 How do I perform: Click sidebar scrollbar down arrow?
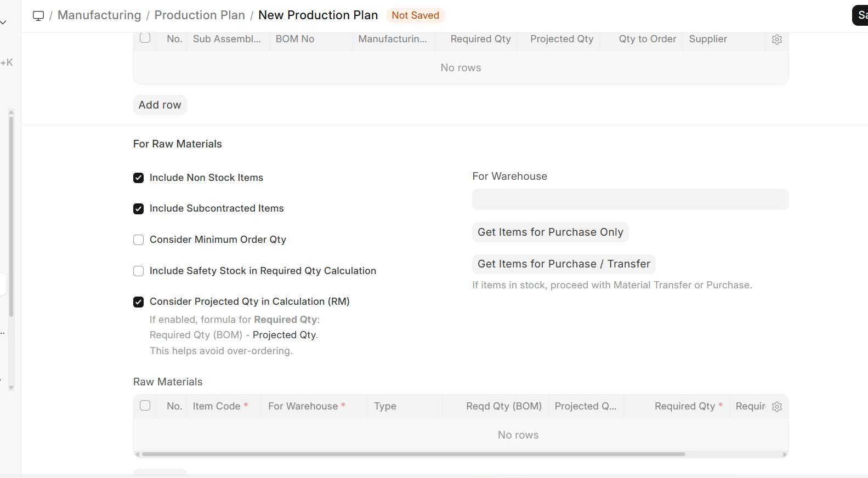click(x=11, y=388)
